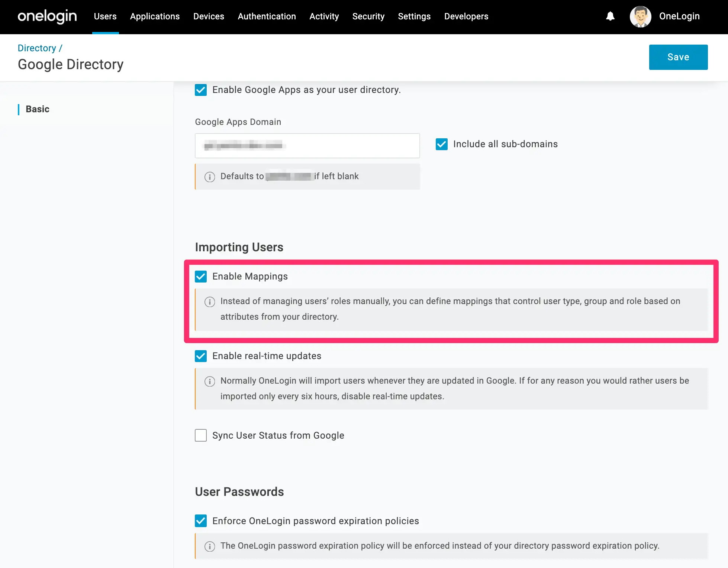The width and height of the screenshot is (728, 568).
Task: Click the Save button
Action: pyautogui.click(x=678, y=57)
